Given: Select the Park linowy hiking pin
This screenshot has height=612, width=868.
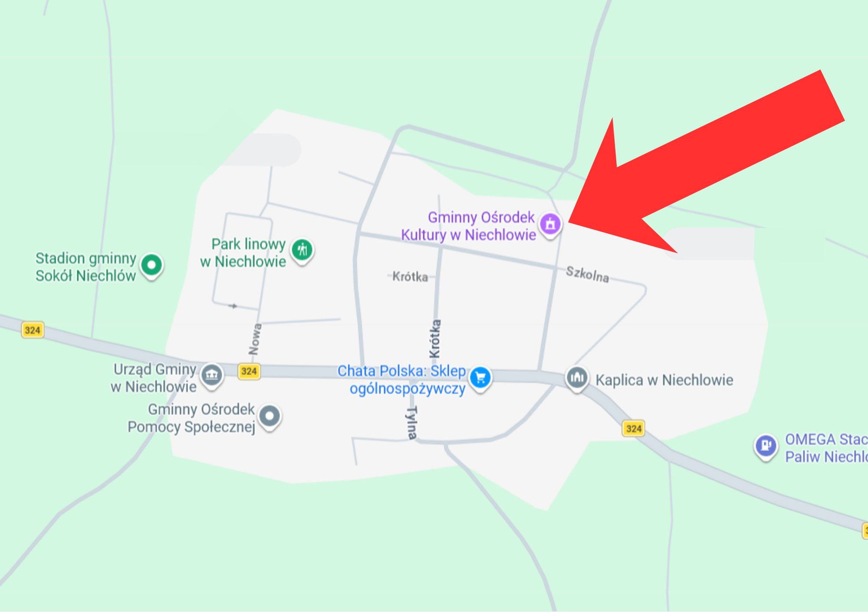Looking at the screenshot, I should coord(302,251).
